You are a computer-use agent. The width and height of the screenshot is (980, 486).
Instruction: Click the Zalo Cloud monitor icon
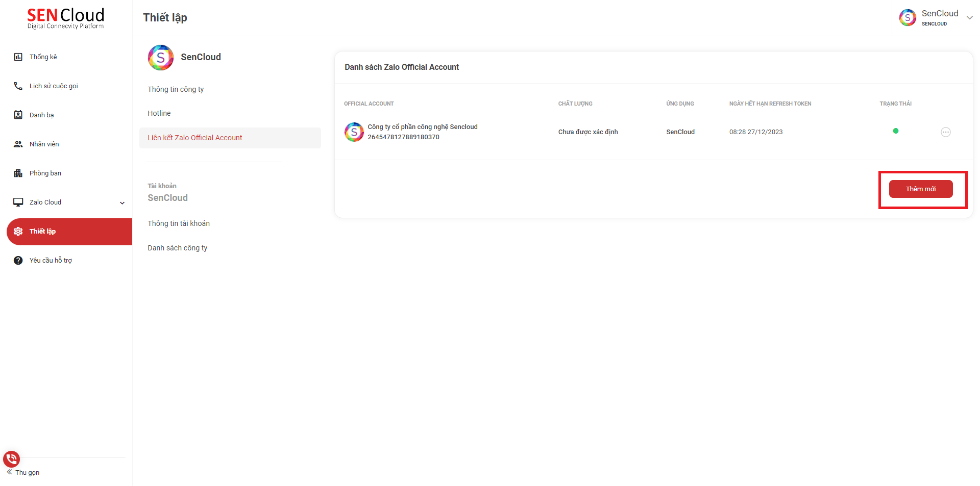(x=18, y=202)
